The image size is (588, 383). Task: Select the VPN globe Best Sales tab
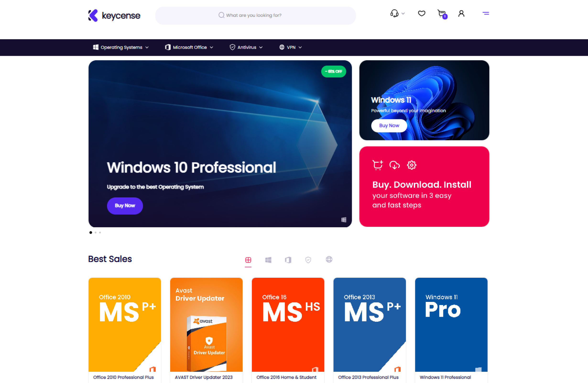coord(329,259)
